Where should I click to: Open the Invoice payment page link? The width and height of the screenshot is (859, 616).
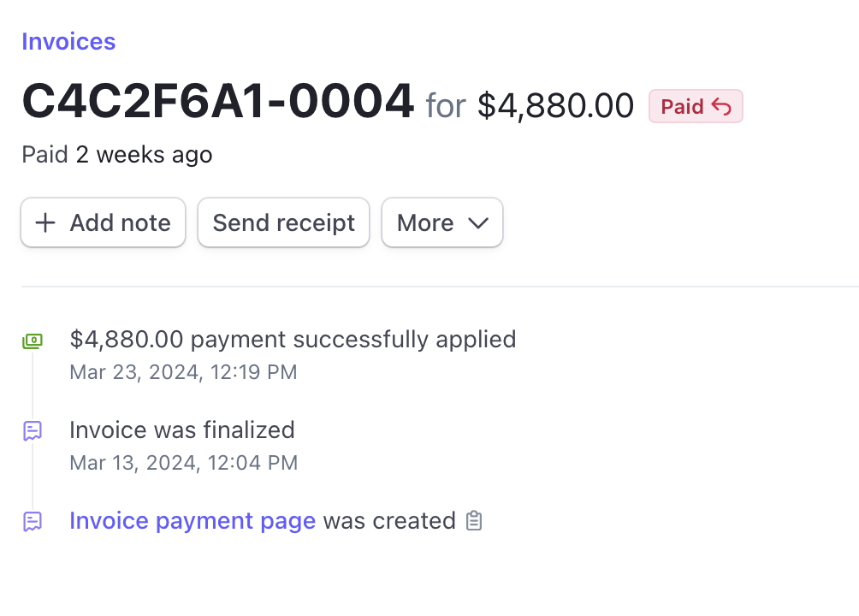(x=192, y=520)
